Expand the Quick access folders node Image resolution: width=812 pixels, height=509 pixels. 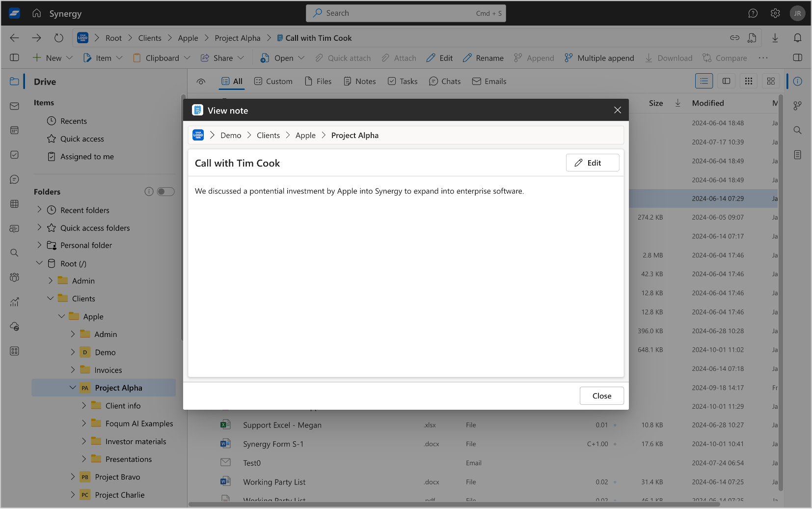point(39,227)
